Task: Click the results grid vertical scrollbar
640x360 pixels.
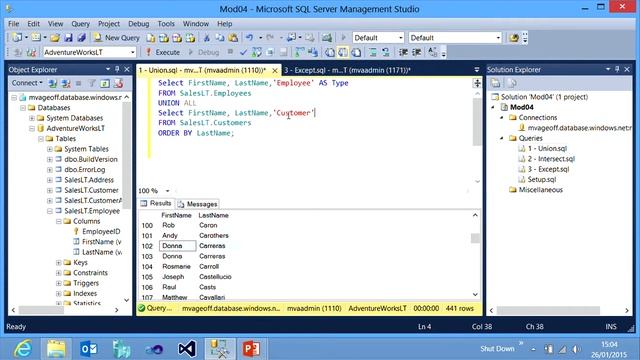Action: (x=475, y=238)
